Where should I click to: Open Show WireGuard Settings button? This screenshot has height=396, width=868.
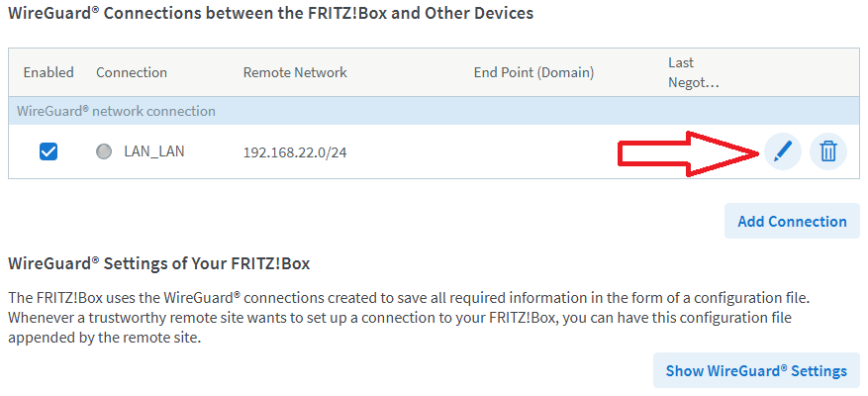tap(756, 370)
